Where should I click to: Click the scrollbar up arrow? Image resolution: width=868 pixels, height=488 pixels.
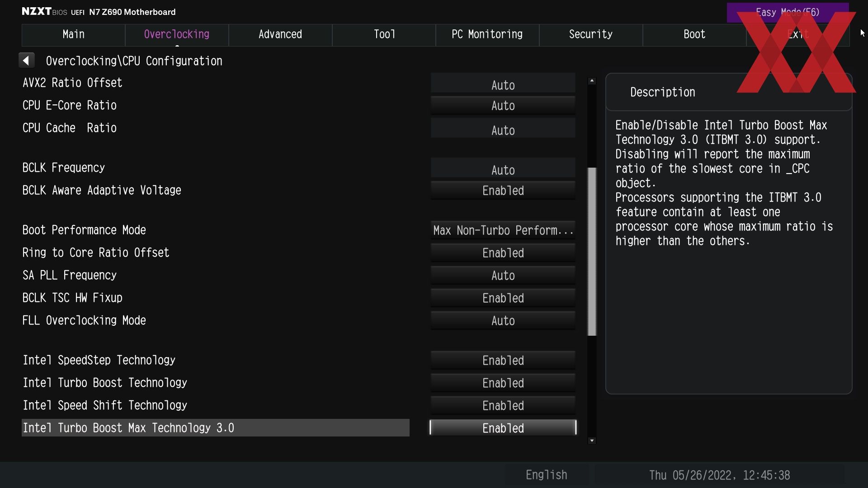[592, 81]
